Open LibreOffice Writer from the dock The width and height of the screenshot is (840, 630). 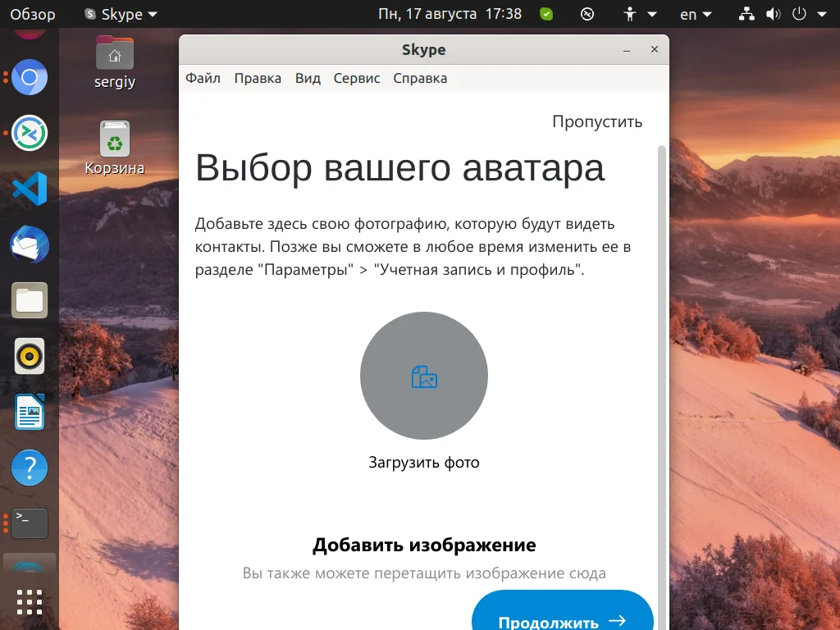point(30,412)
